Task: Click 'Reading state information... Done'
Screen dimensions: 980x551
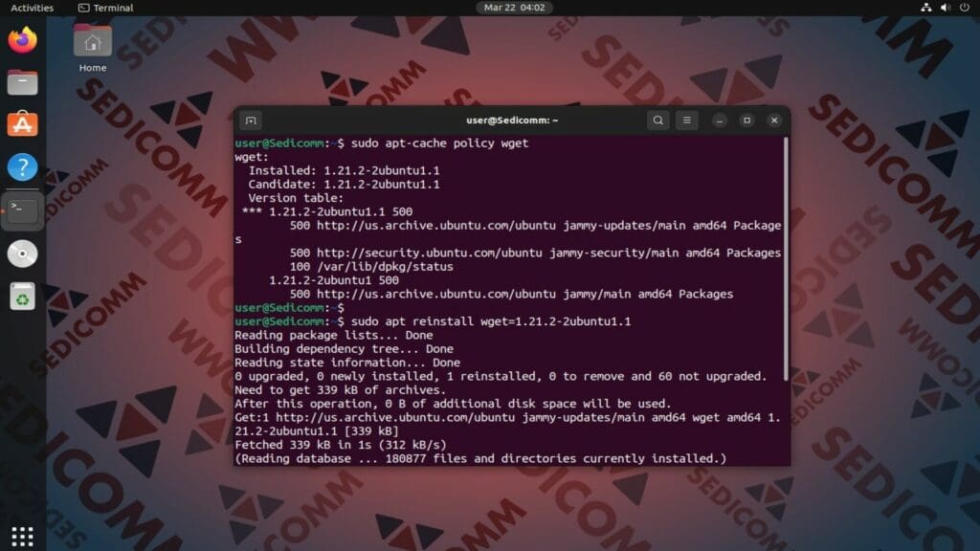Action: (x=346, y=363)
